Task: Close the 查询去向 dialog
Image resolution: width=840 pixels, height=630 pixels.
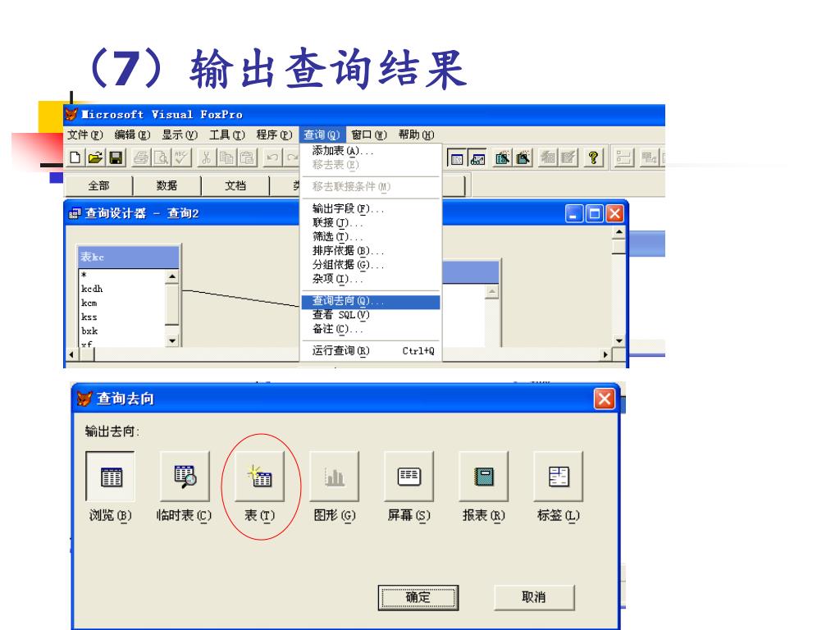Action: click(x=605, y=399)
